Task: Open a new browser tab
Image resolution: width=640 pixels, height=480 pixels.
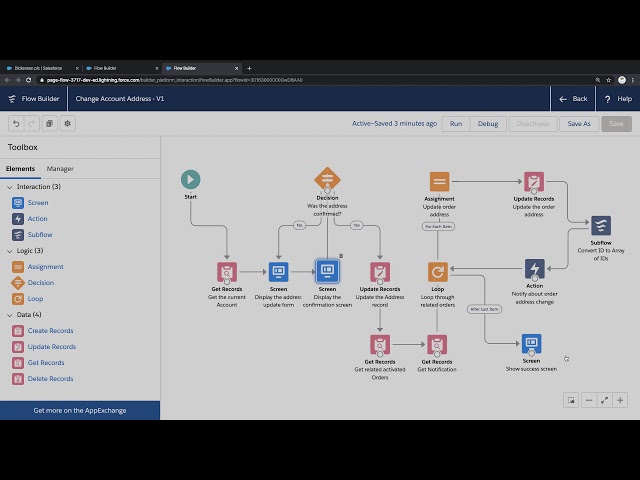Action: [x=249, y=68]
